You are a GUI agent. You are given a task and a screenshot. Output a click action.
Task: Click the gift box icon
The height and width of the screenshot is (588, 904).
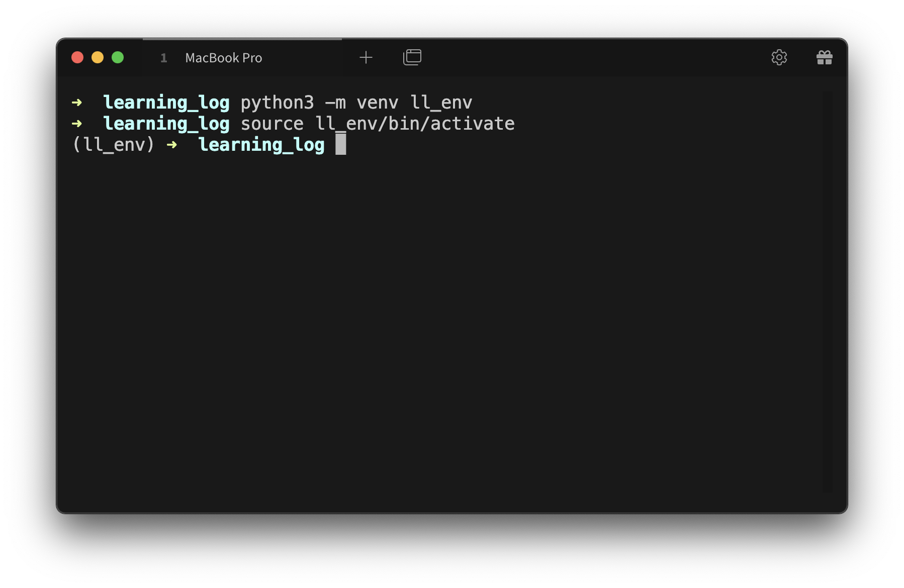(825, 57)
